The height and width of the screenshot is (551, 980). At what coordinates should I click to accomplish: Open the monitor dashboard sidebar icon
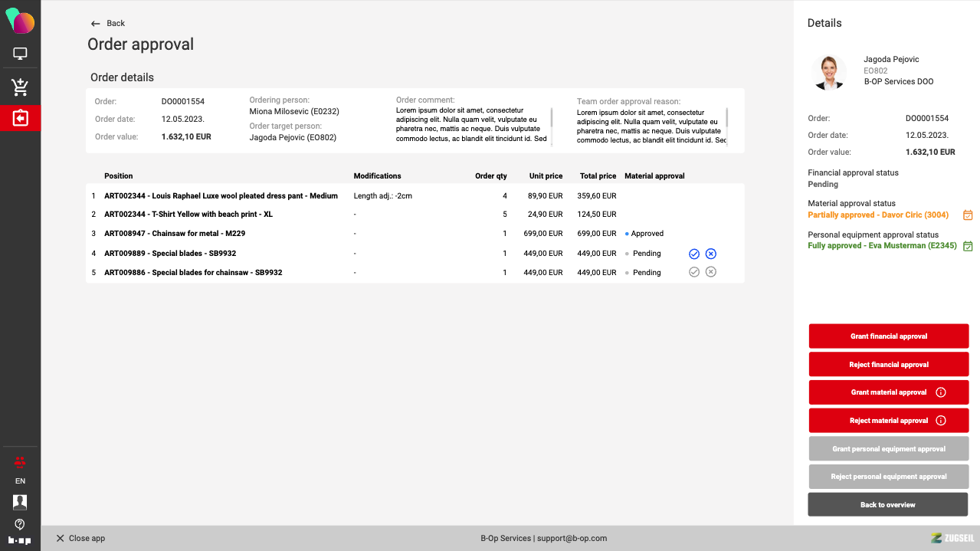tap(20, 54)
